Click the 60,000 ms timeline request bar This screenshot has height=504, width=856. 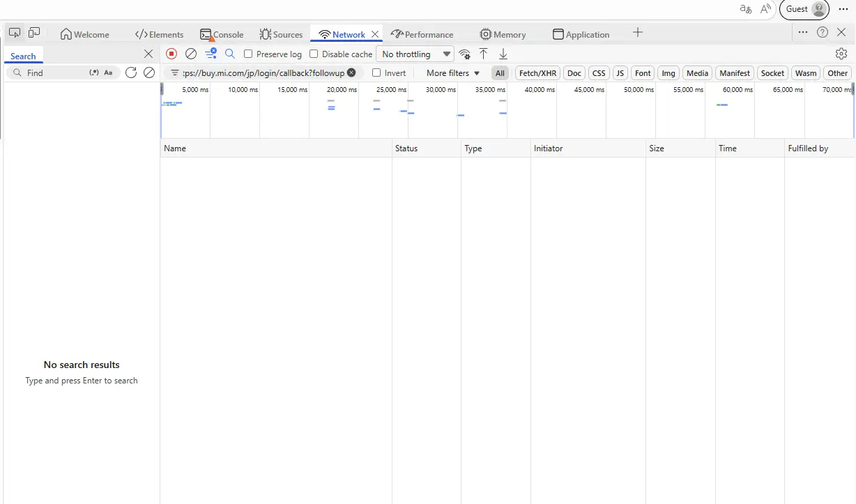point(722,105)
